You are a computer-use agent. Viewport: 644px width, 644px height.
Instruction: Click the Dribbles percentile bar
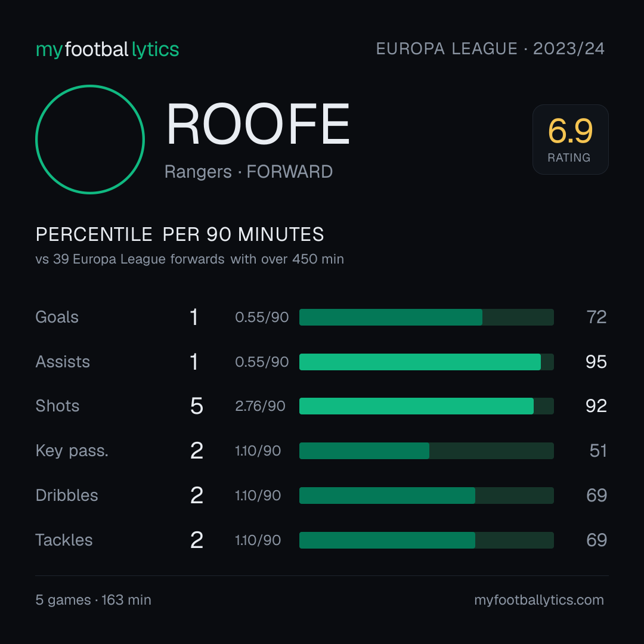426,496
